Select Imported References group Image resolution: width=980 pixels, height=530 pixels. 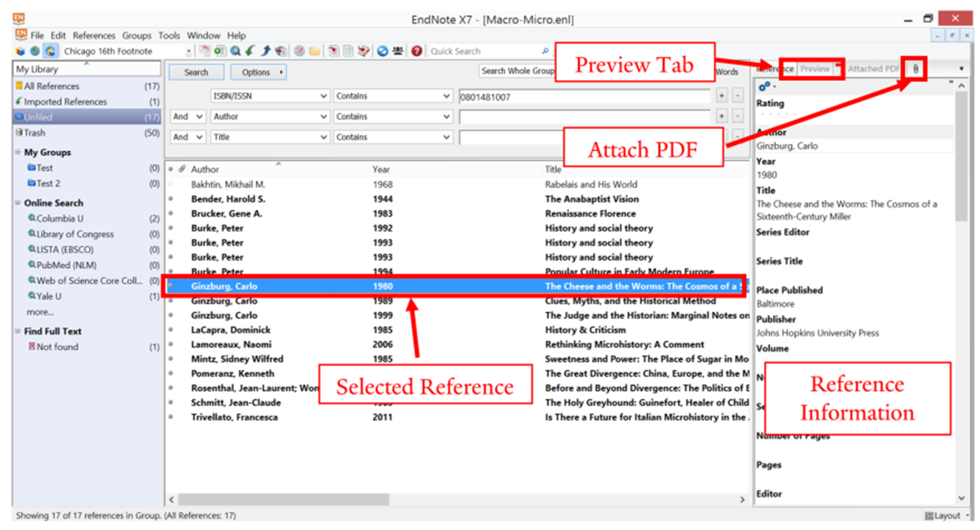click(x=87, y=101)
